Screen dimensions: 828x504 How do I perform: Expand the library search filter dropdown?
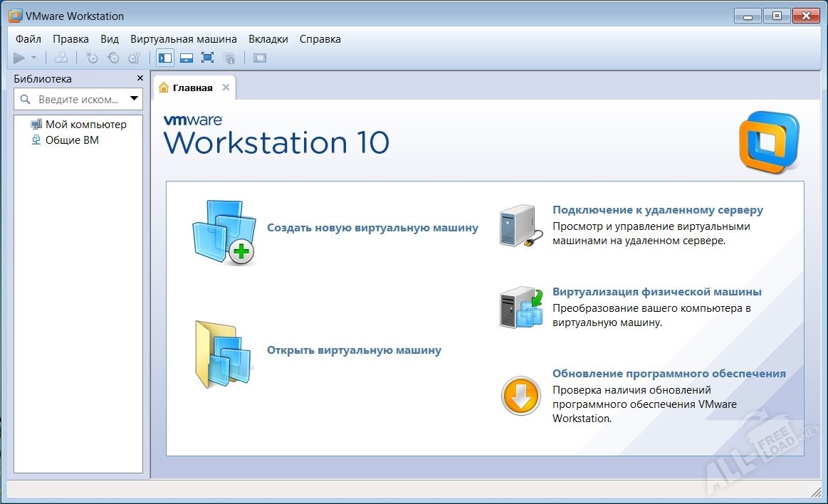click(x=134, y=99)
